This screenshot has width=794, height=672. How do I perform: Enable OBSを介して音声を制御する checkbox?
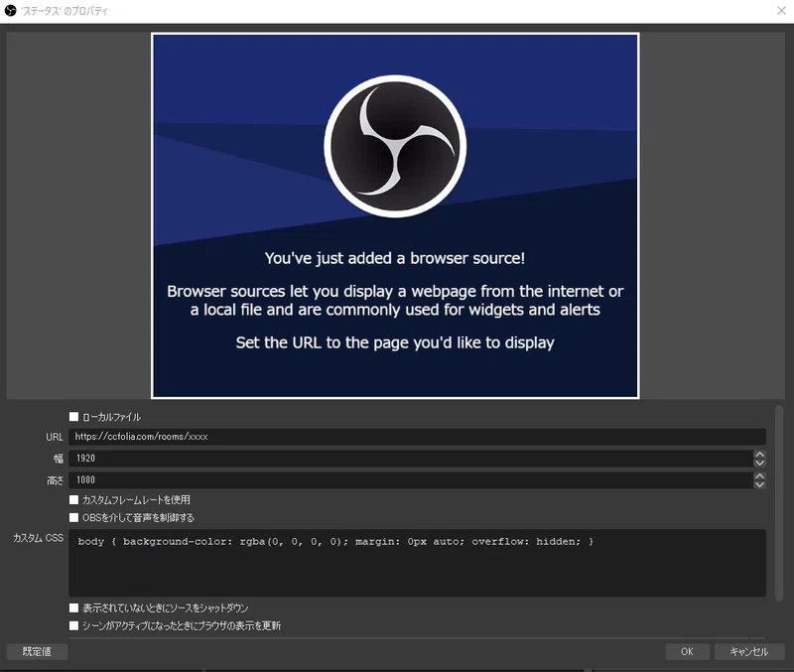[x=73, y=517]
